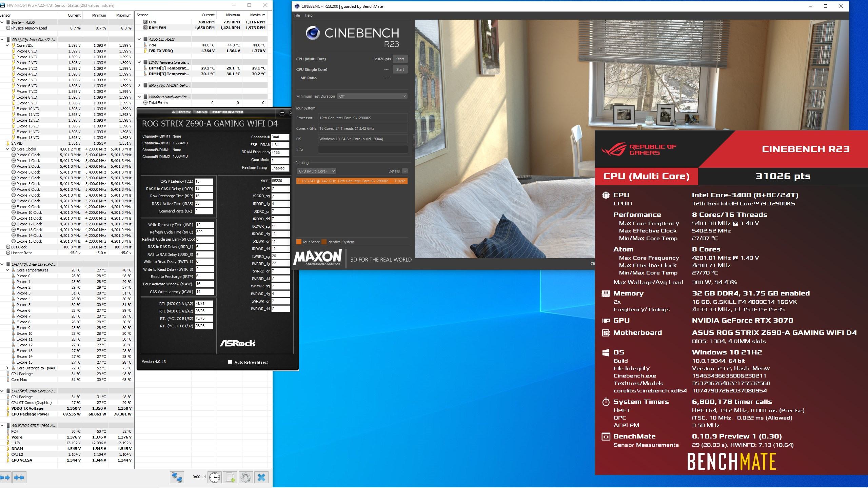Click the HWiNFO remote monitoring network icon
Viewport: 868px width, 488px height.
pos(177,477)
